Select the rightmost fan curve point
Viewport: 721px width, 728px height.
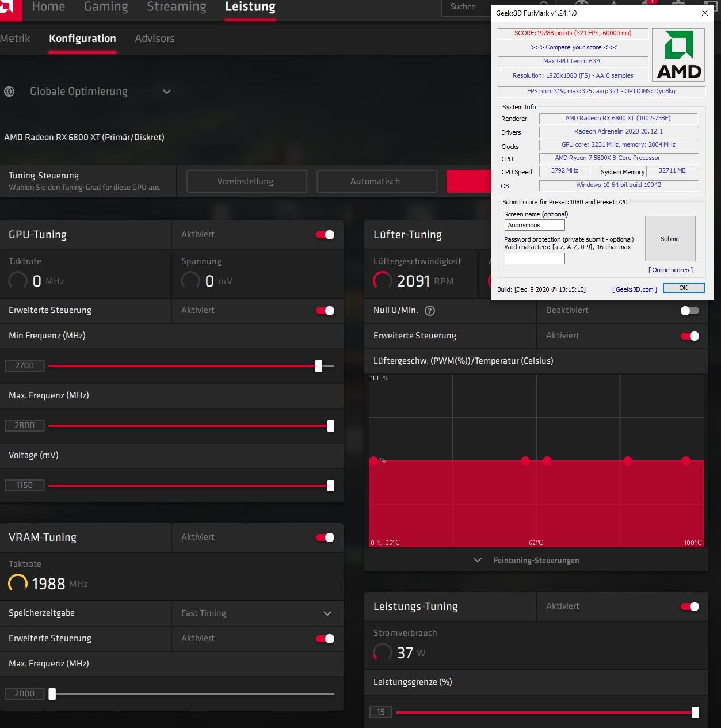pyautogui.click(x=686, y=460)
